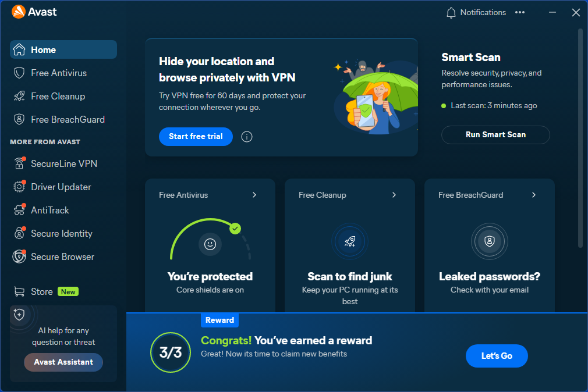Click the Free BreachGuard badge icon in sidebar
Screen dimensions: 588x392
19,119
